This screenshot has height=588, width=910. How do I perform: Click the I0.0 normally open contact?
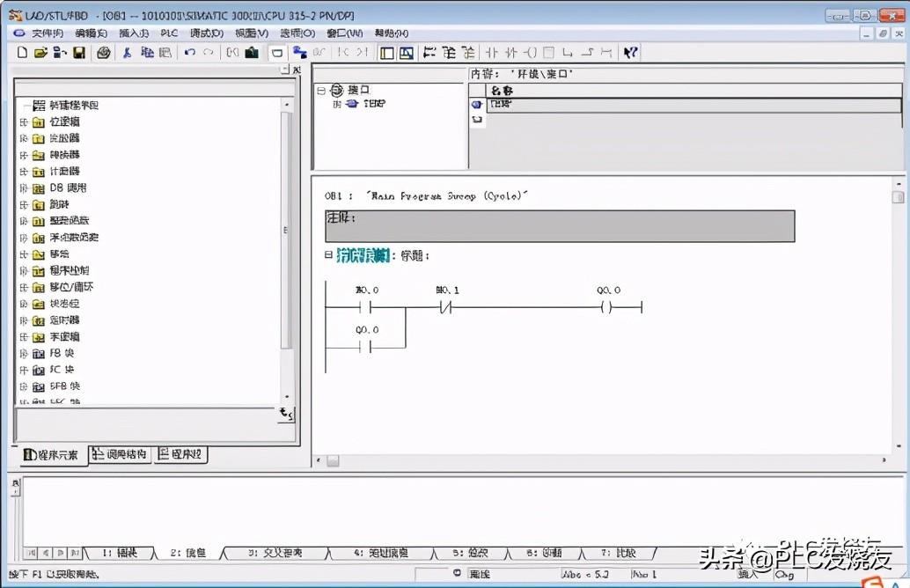click(365, 307)
